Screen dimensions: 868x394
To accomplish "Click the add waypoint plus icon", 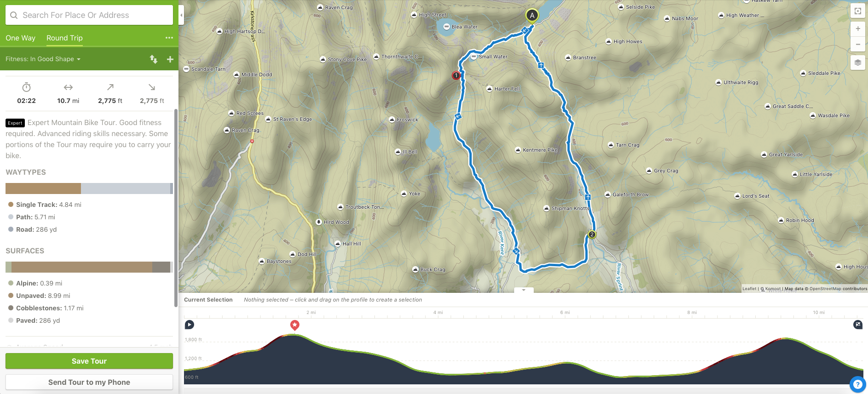I will 170,59.
